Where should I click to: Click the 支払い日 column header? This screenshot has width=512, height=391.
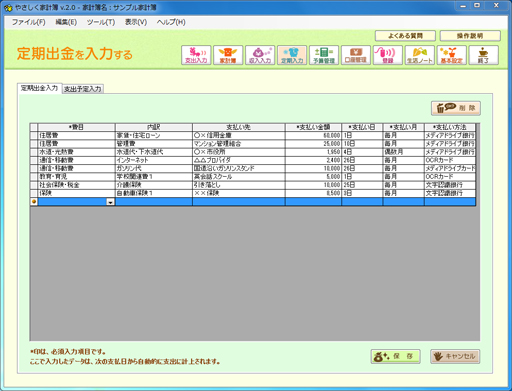pos(362,127)
